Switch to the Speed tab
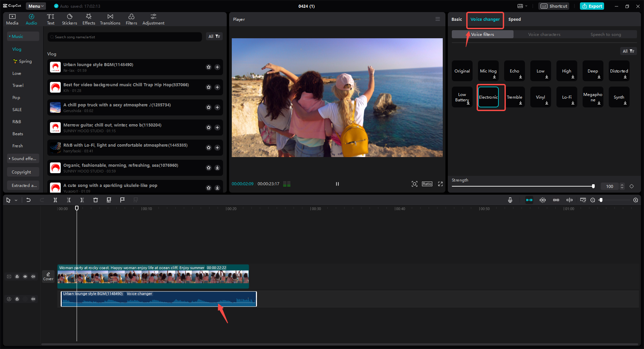 (514, 19)
